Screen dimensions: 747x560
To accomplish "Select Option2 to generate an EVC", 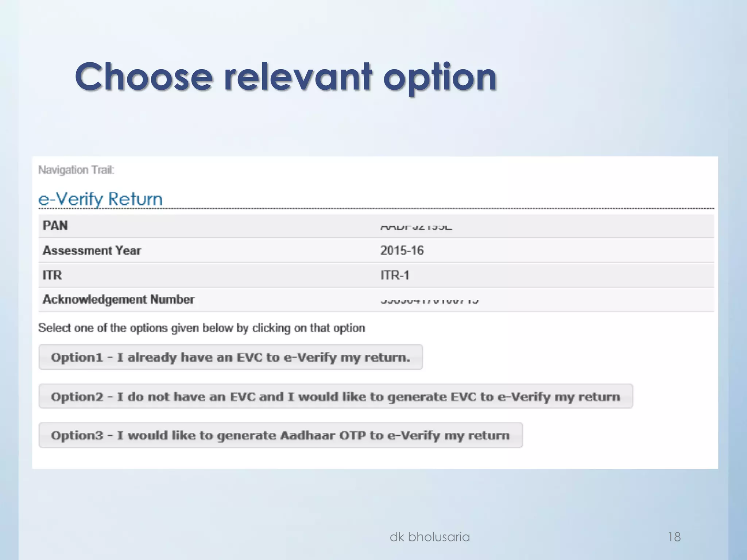I will (336, 396).
